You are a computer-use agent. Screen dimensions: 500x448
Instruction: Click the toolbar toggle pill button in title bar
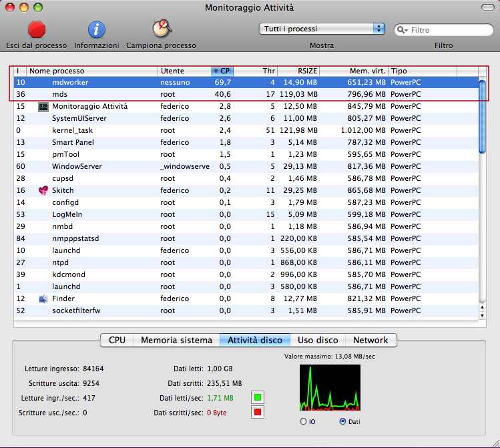[x=488, y=7]
